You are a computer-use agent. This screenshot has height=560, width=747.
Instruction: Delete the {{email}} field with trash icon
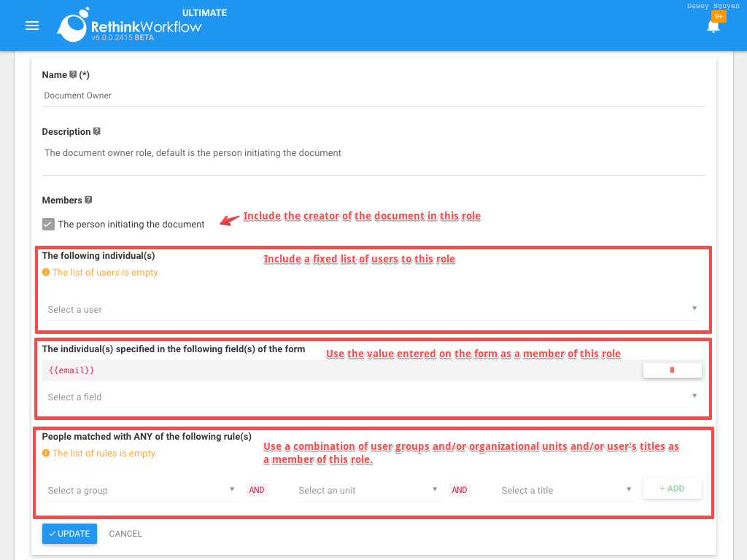point(672,370)
